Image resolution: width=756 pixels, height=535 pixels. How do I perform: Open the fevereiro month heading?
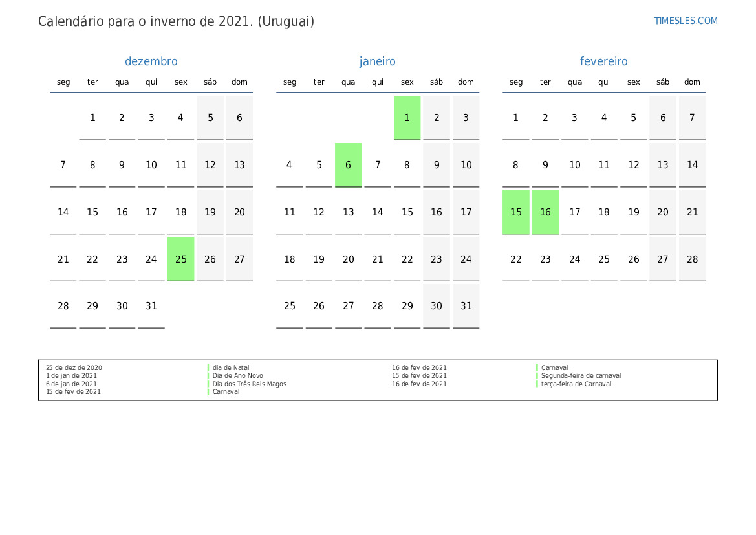pos(603,61)
